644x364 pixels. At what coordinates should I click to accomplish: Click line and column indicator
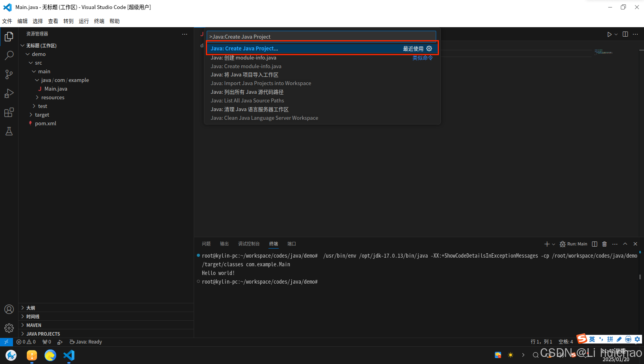pos(541,342)
